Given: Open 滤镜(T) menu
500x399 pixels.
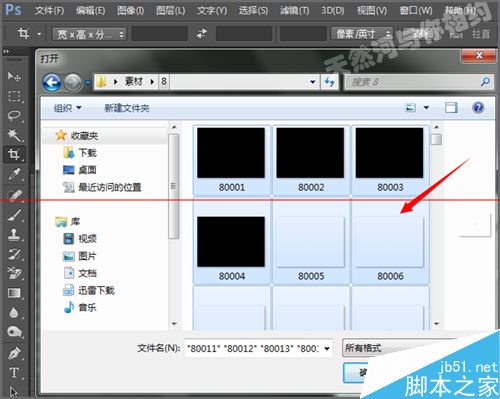Looking at the screenshot, I should [295, 11].
